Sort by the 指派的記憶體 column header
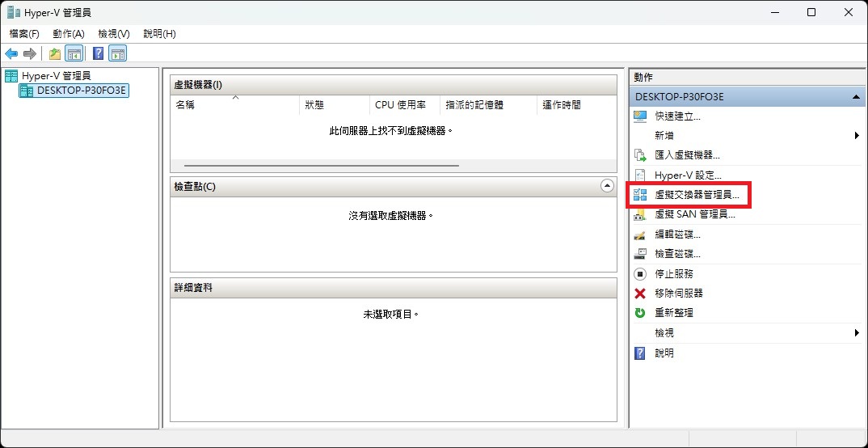The image size is (868, 448). 488,104
